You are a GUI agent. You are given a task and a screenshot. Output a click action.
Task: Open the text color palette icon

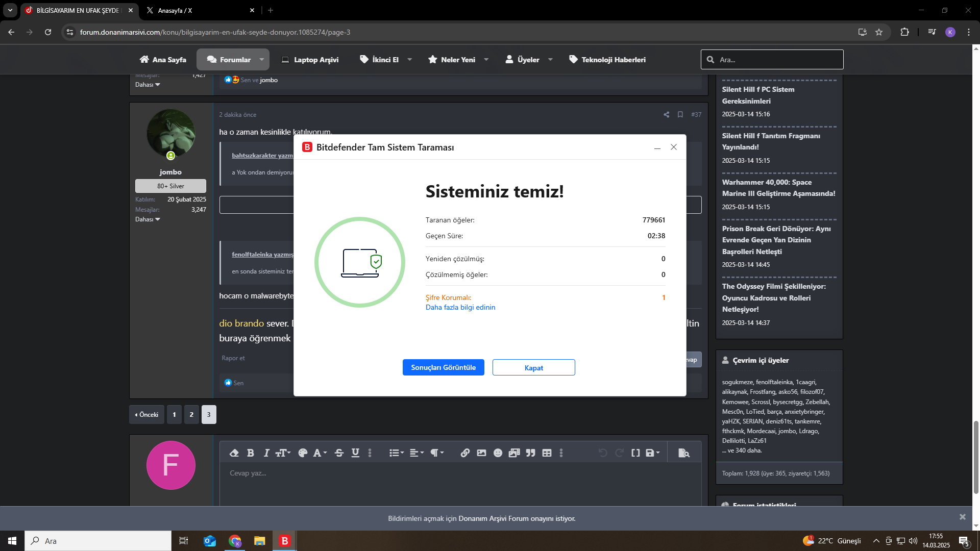pos(303,453)
